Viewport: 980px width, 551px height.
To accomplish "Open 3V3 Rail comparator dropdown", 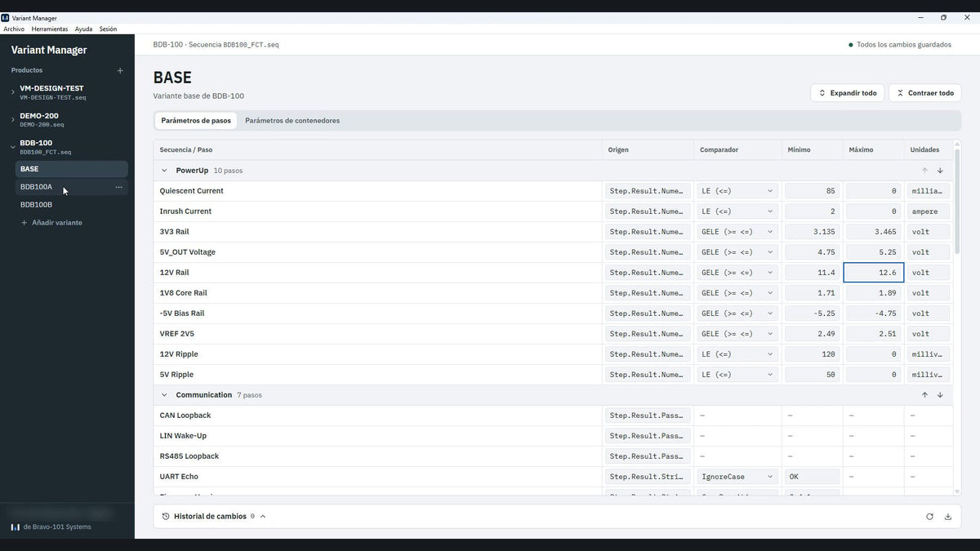I will click(737, 232).
